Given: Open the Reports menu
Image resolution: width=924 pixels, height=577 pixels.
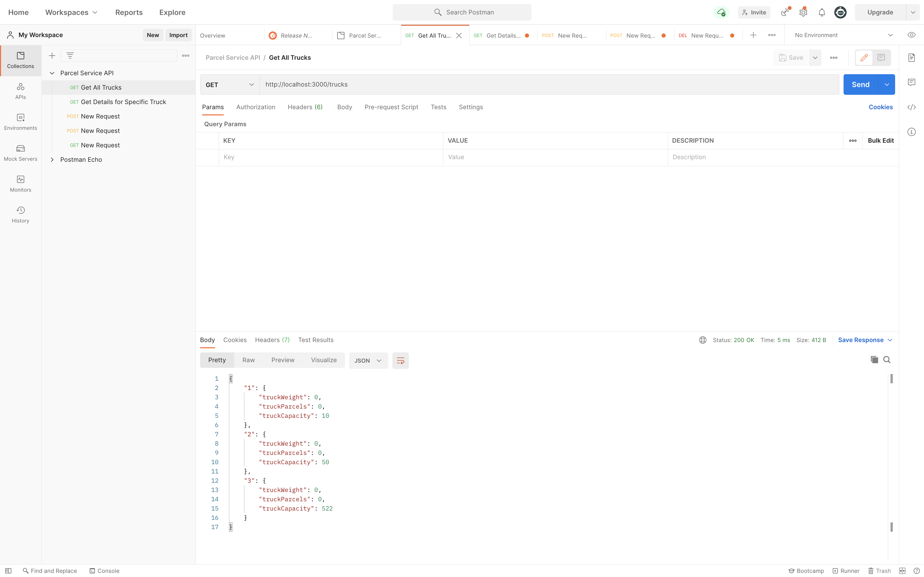Looking at the screenshot, I should 129,12.
